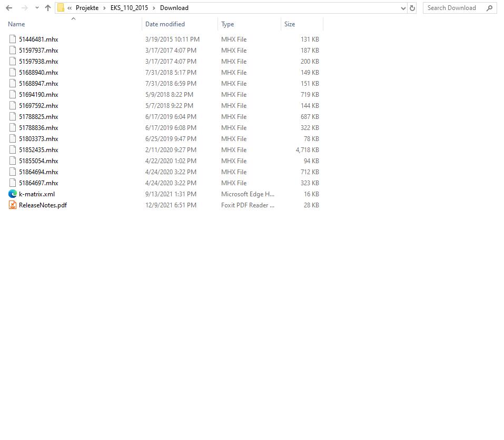Select file icon of 51852435.mhx

click(13, 149)
